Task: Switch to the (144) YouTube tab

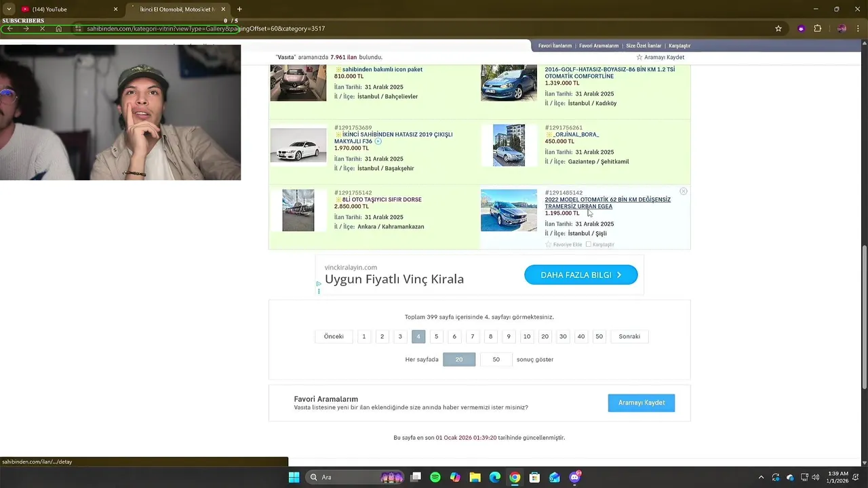Action: click(x=68, y=9)
